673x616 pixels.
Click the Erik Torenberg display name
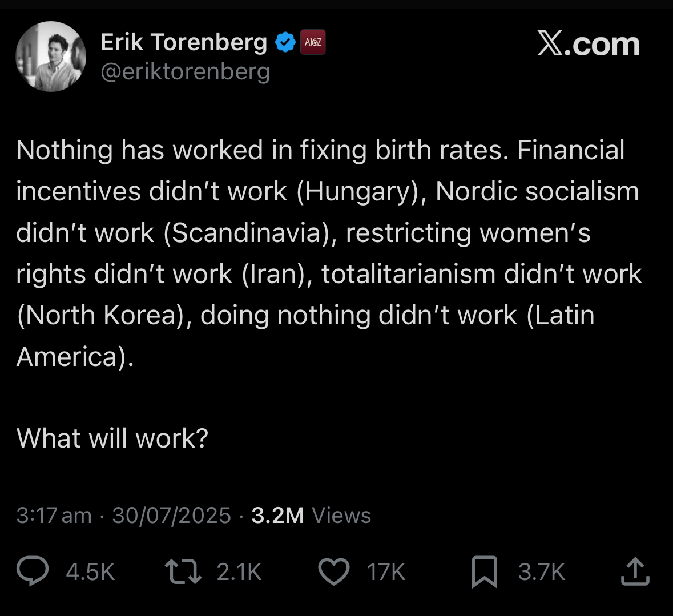tap(184, 43)
